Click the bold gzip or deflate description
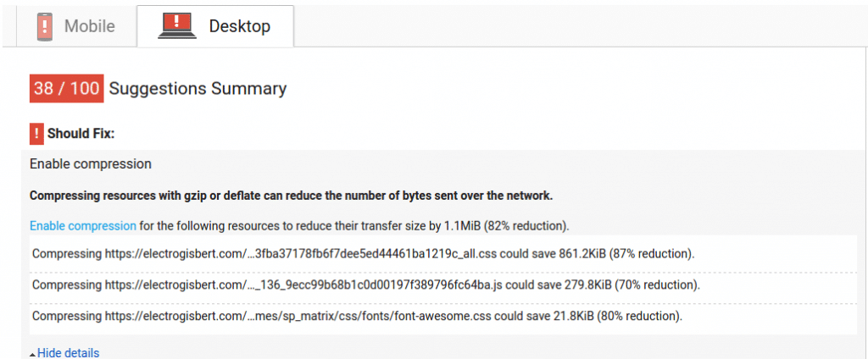868x359 pixels. [291, 196]
